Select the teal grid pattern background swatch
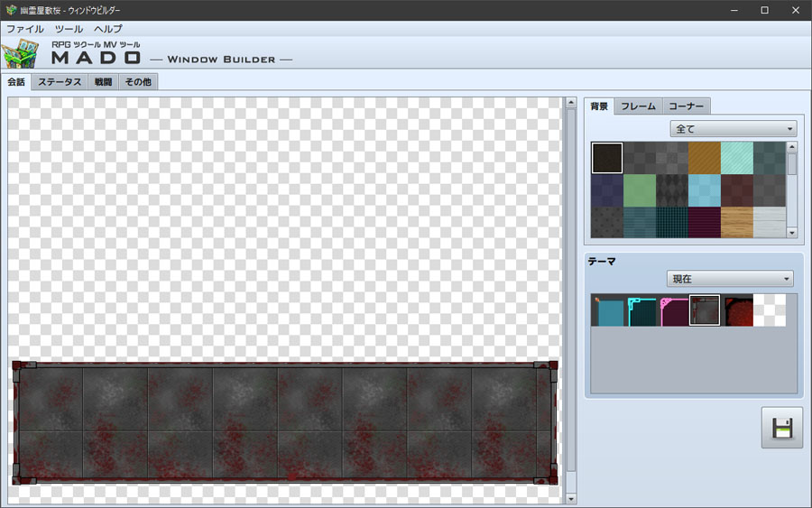 672,223
